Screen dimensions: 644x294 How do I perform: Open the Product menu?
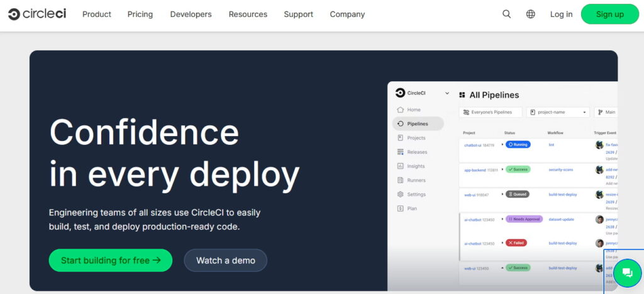97,14
